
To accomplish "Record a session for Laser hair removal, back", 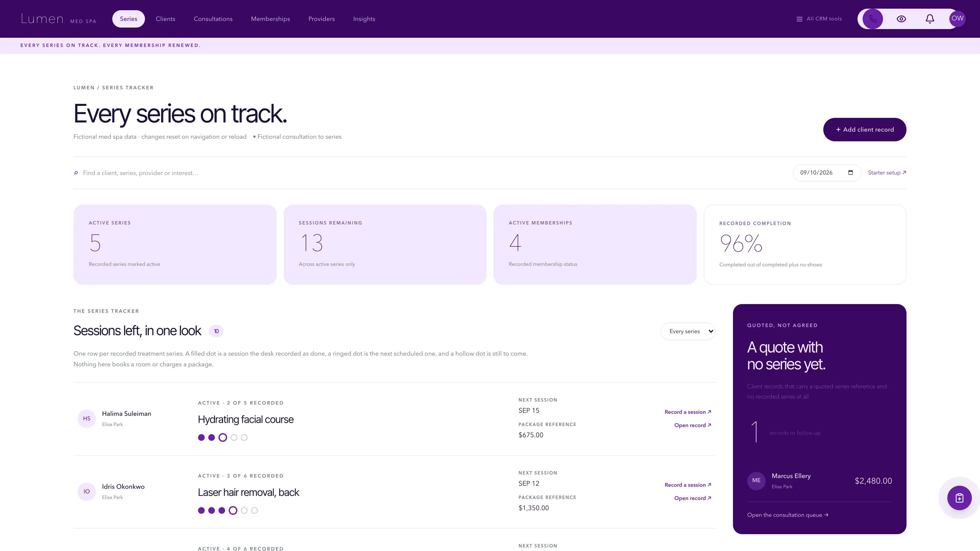I will pyautogui.click(x=688, y=485).
